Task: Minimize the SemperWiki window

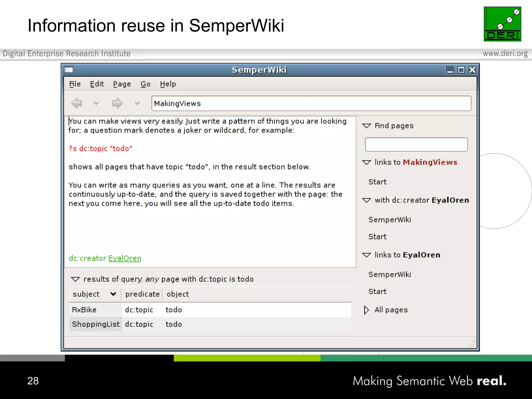Action: (450, 70)
